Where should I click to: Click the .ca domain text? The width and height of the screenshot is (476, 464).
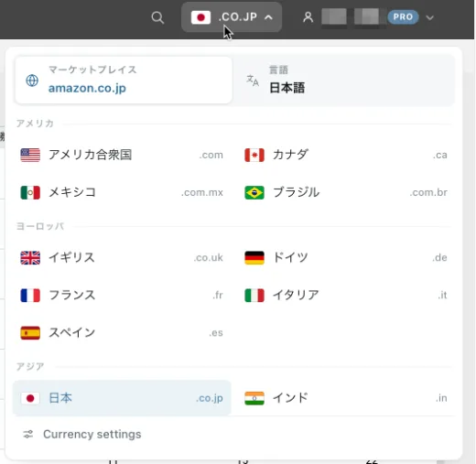(x=440, y=155)
